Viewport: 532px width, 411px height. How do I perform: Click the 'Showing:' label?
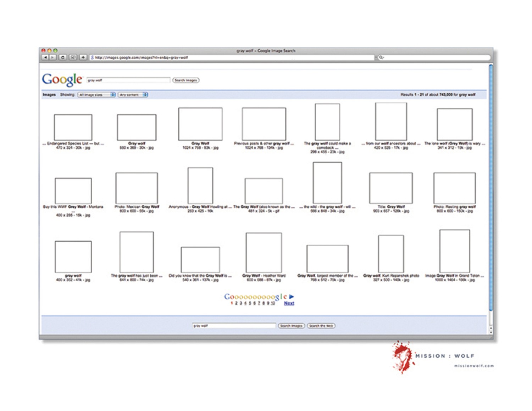click(67, 95)
